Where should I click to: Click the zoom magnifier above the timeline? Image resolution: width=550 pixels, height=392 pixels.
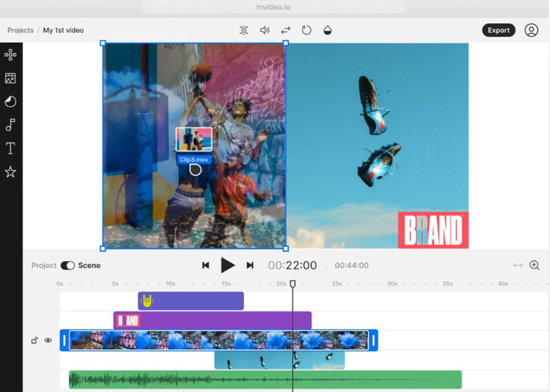pyautogui.click(x=534, y=265)
